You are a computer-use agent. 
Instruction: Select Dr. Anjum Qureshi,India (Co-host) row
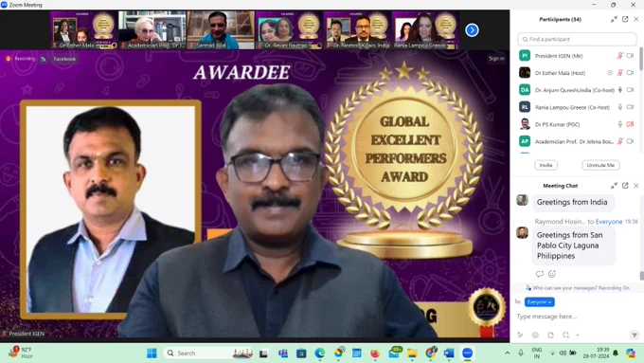(577, 90)
